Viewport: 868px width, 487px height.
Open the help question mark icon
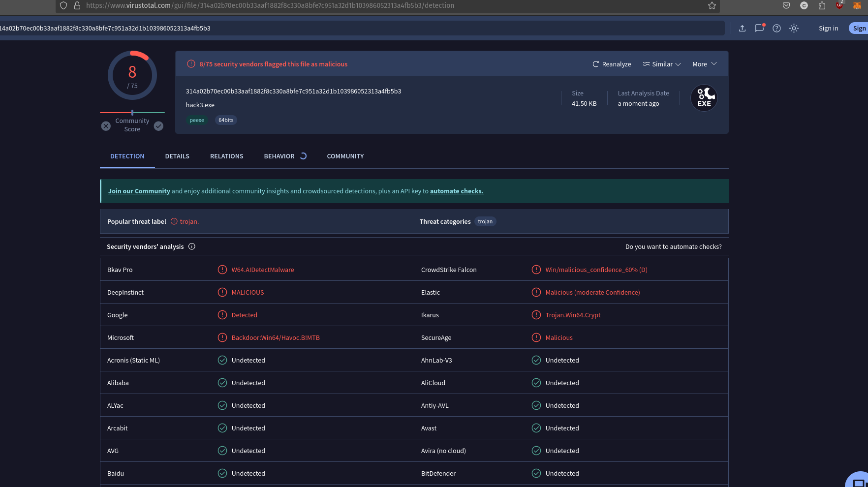point(776,29)
